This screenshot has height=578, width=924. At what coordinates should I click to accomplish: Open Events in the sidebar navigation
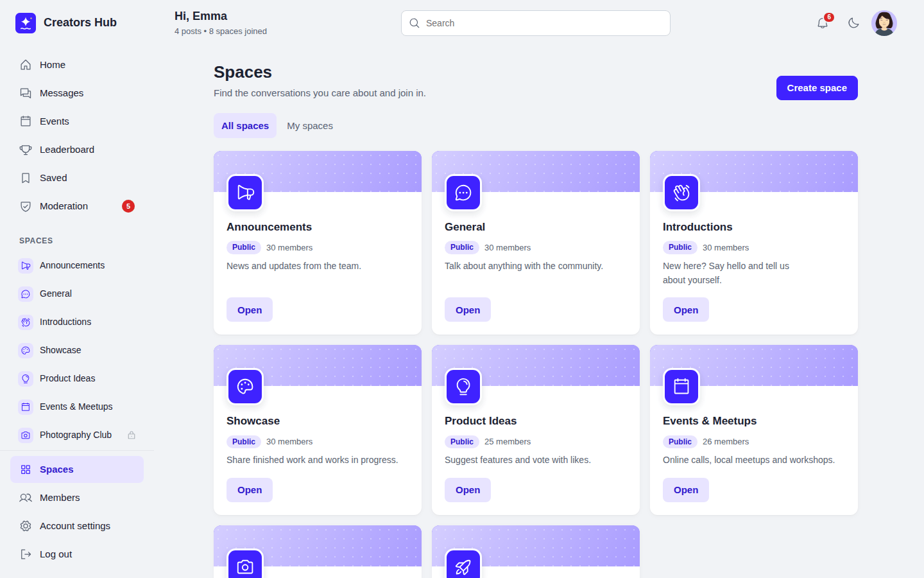pyautogui.click(x=77, y=121)
